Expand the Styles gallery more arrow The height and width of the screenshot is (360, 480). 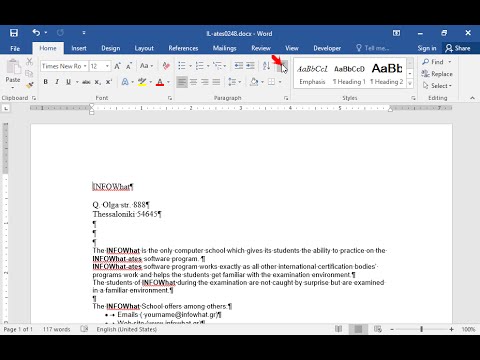coord(410,83)
